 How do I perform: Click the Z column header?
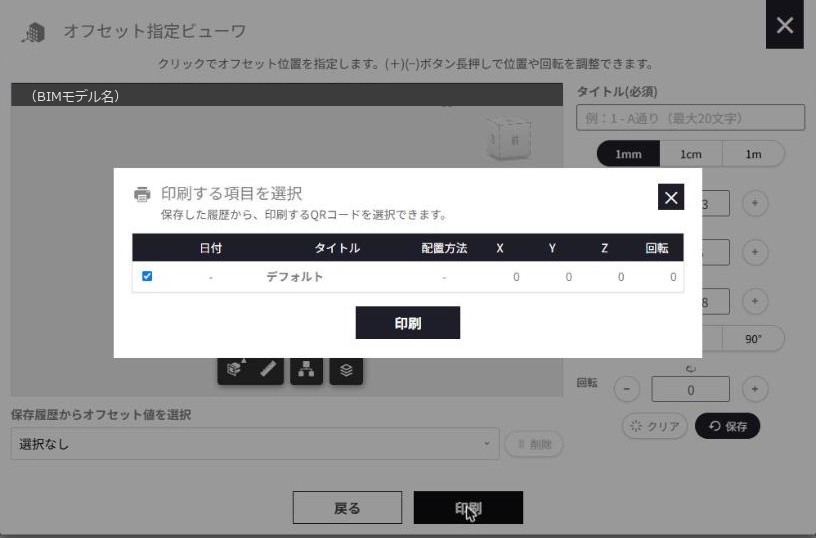[604, 248]
